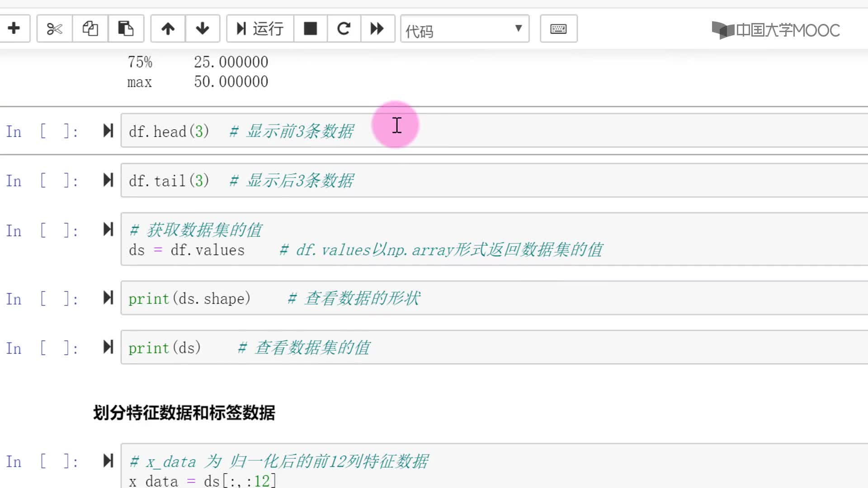Paste the cell below
868x488 pixels.
[x=126, y=28]
